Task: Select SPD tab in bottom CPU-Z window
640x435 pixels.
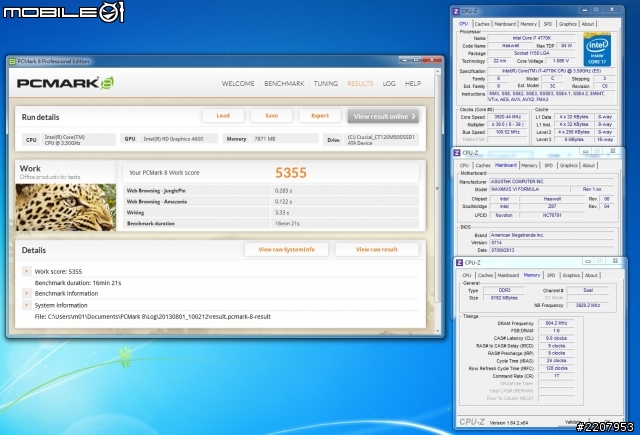Action: coord(551,275)
